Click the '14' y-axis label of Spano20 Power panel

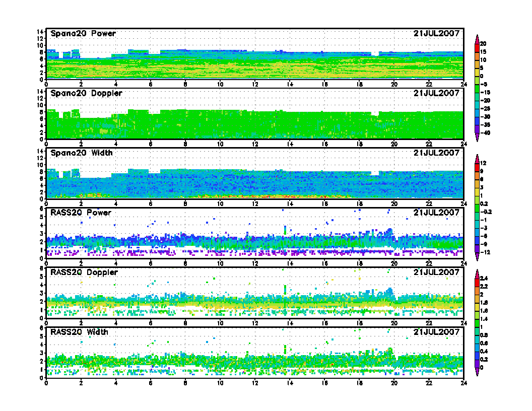pyautogui.click(x=40, y=32)
